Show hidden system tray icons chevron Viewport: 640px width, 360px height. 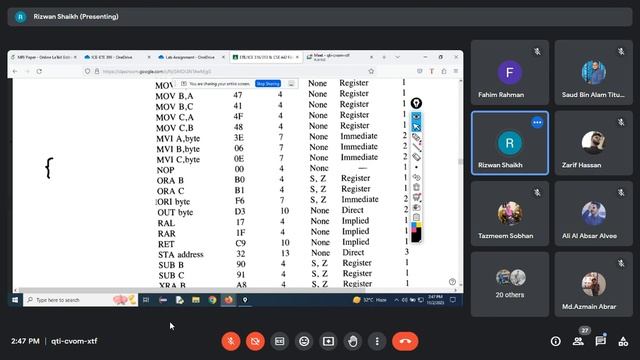pos(396,300)
